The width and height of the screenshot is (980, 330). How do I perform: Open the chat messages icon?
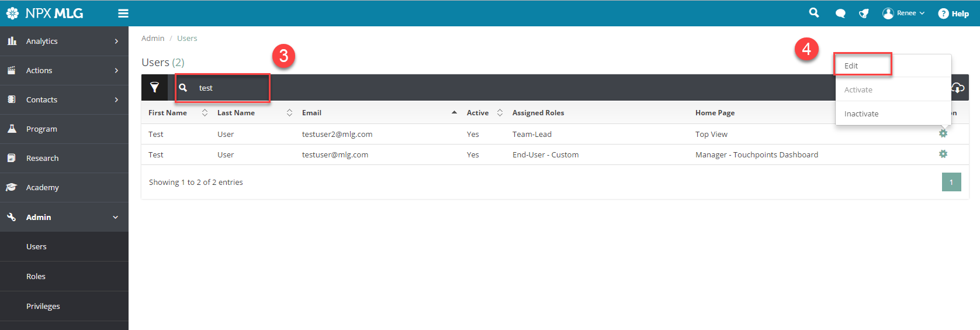(x=840, y=13)
